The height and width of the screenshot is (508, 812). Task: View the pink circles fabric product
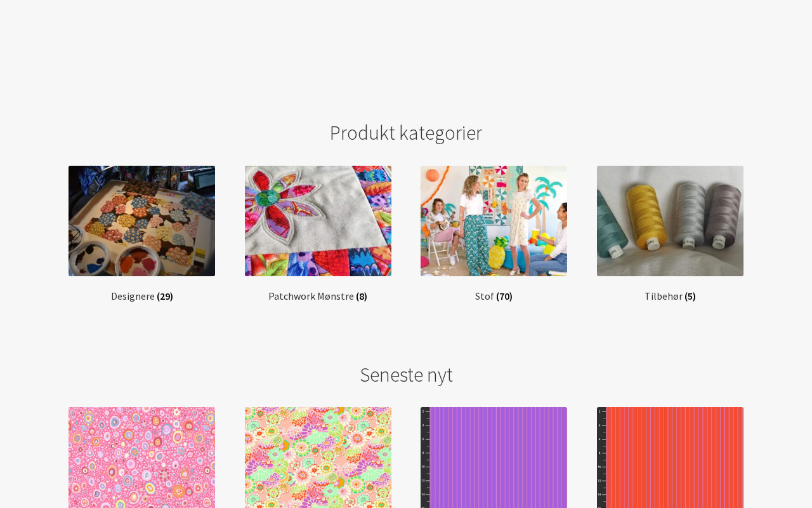[x=141, y=457]
